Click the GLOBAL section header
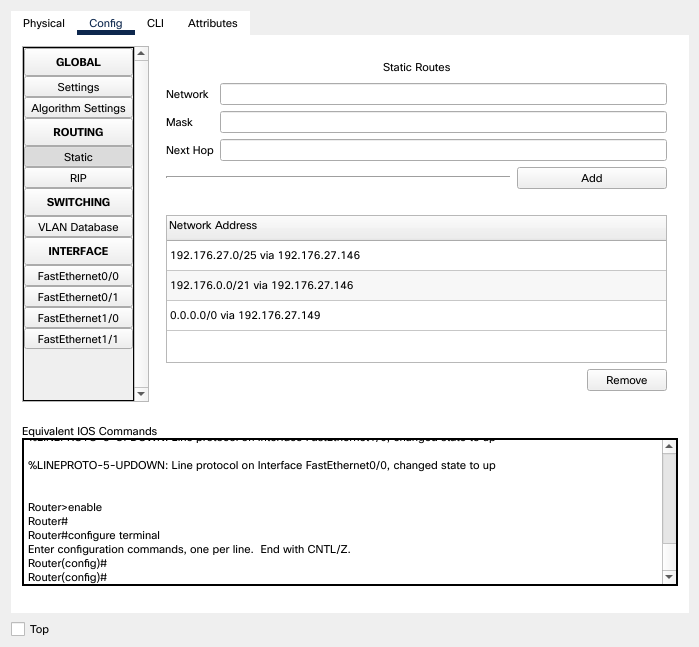 coord(78,62)
